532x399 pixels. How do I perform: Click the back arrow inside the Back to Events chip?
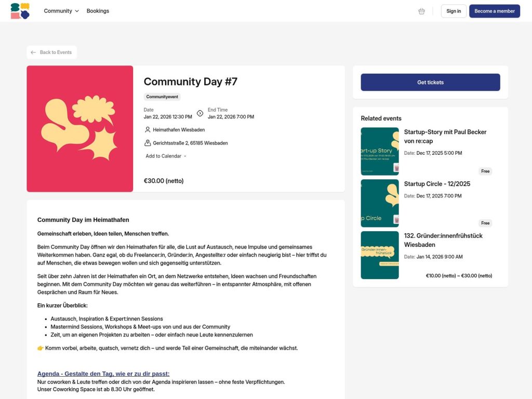[34, 52]
